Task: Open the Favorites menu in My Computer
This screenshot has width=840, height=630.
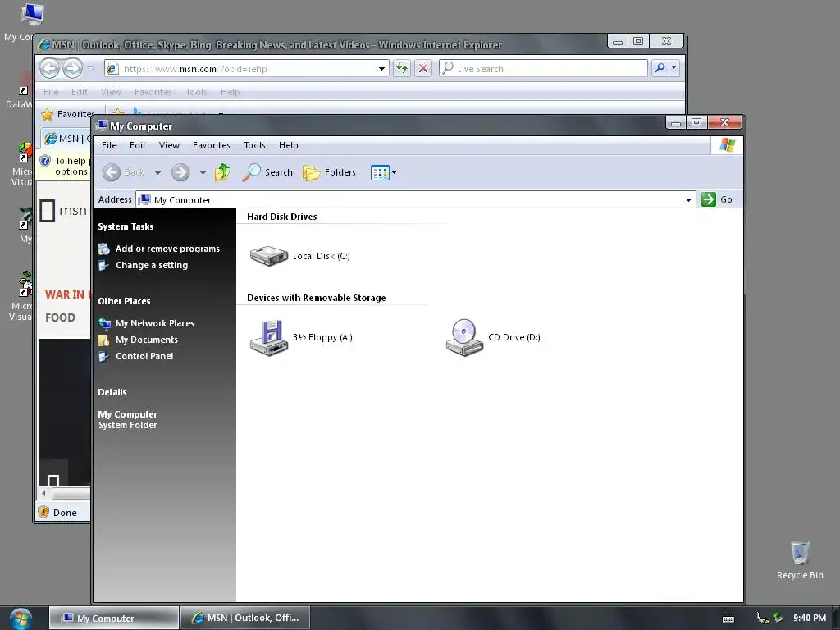Action: (211, 145)
